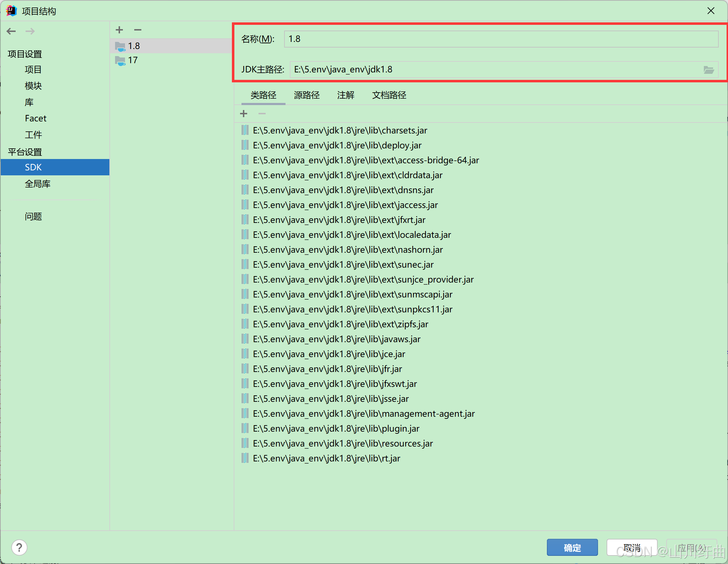Go to the Facet settings page
Image resolution: width=728 pixels, height=564 pixels.
36,119
